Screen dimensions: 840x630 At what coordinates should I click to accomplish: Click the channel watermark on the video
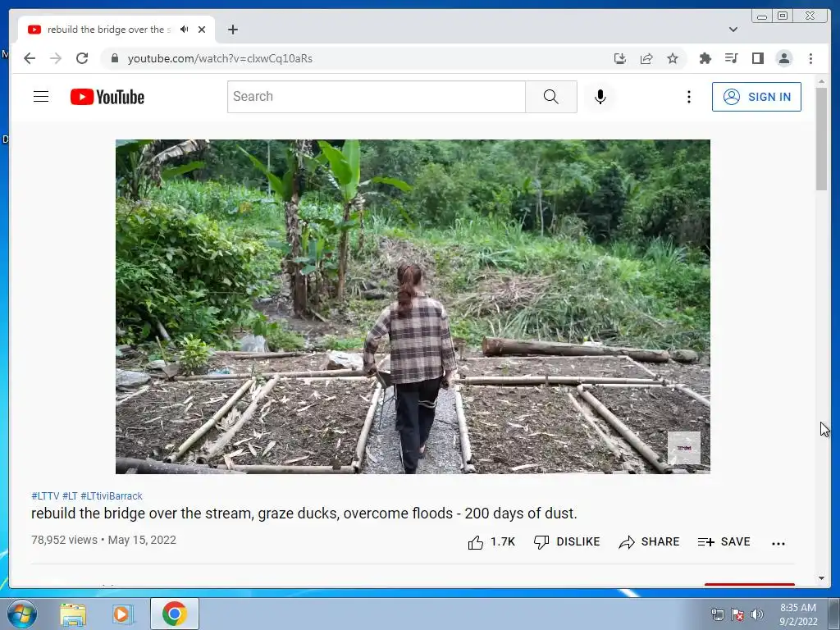(x=684, y=447)
